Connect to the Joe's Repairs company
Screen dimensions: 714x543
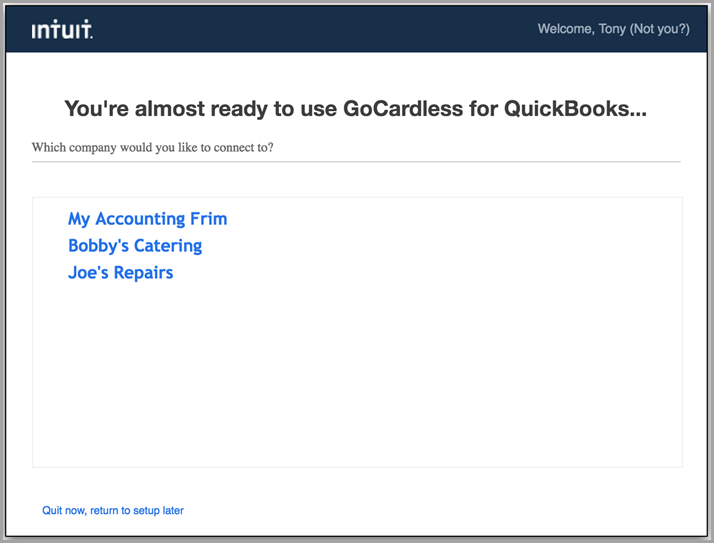click(121, 272)
